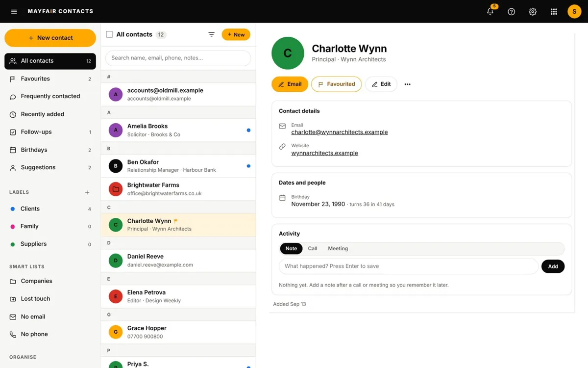Filter by the Family label
Screen dimensions: 588x368
(50, 226)
